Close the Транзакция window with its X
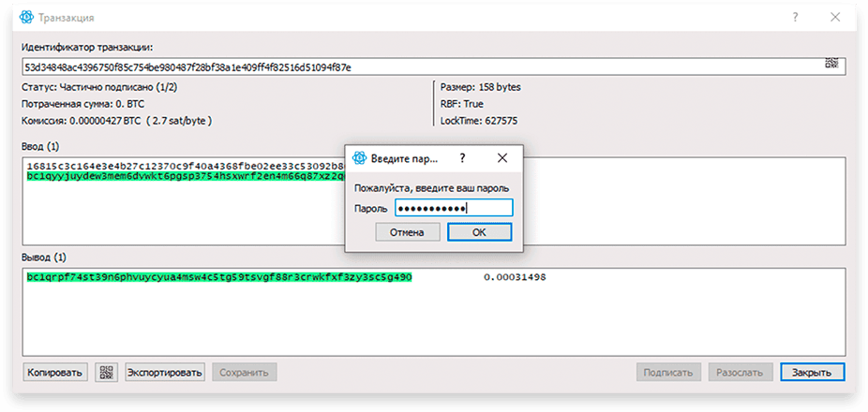 pos(835,17)
